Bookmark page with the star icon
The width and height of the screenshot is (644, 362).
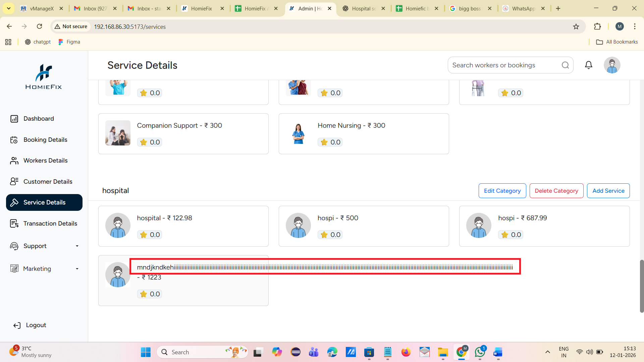point(576,26)
